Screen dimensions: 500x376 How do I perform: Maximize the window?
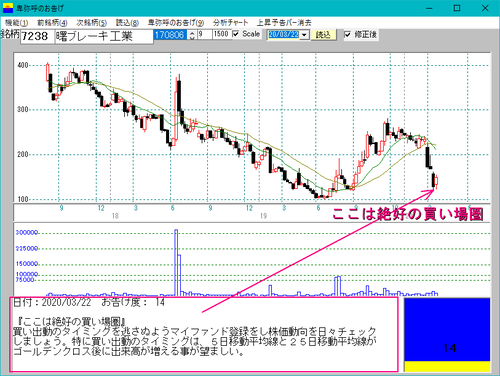457,8
